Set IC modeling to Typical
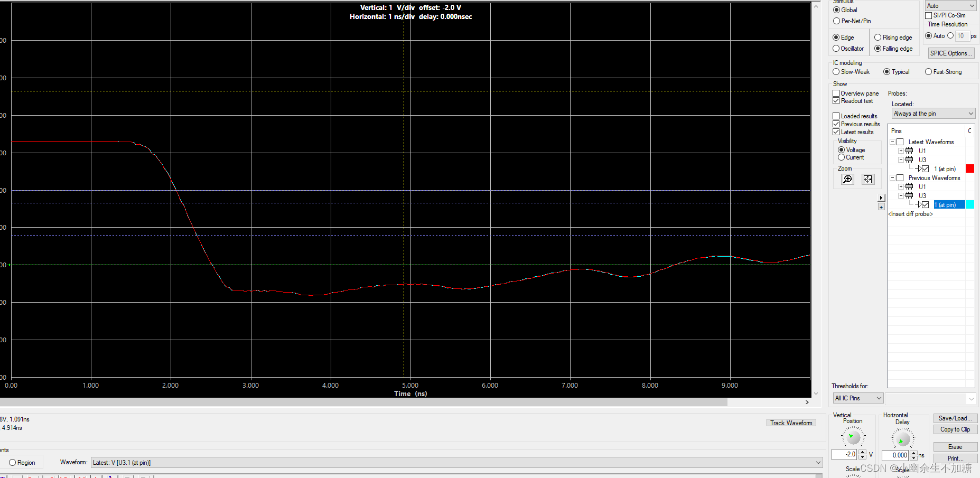Screen dimensions: 980x478 point(887,72)
